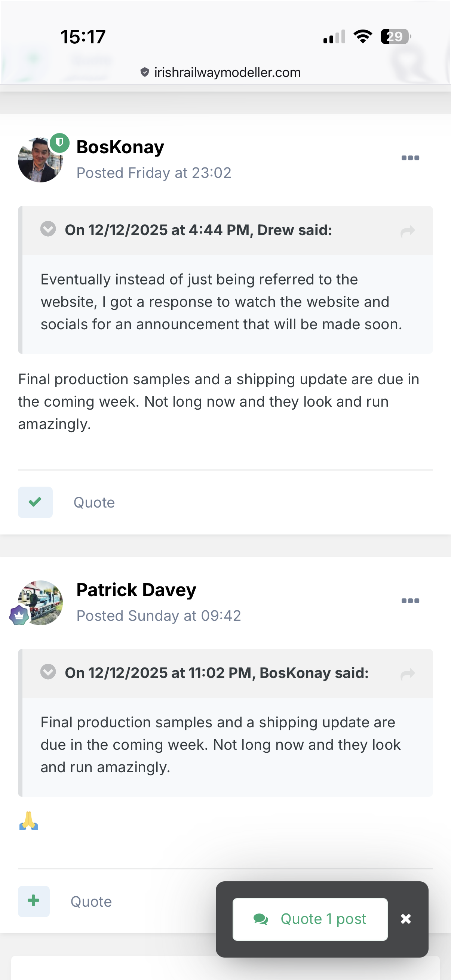
Task: Dismiss the multi-quote popup with X
Action: (x=406, y=919)
